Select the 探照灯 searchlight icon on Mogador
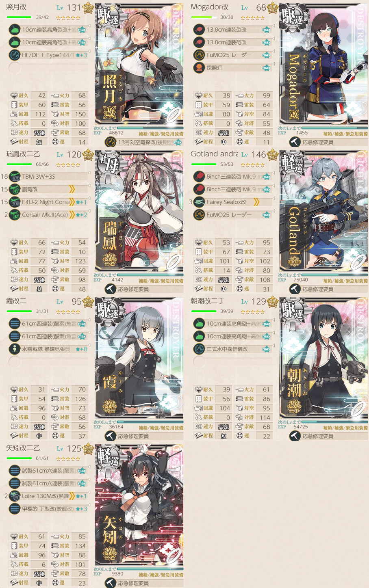 [x=199, y=67]
